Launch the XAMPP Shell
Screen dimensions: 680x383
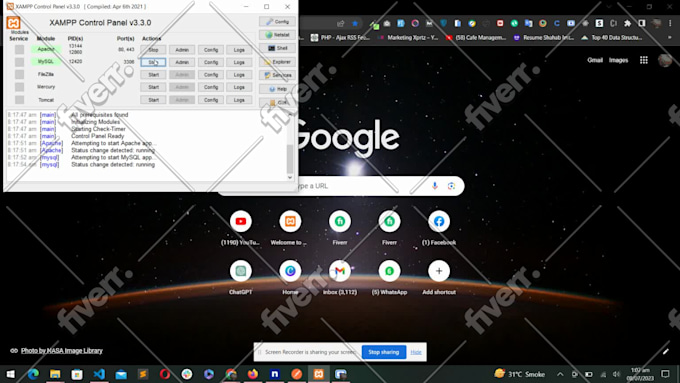pos(278,48)
